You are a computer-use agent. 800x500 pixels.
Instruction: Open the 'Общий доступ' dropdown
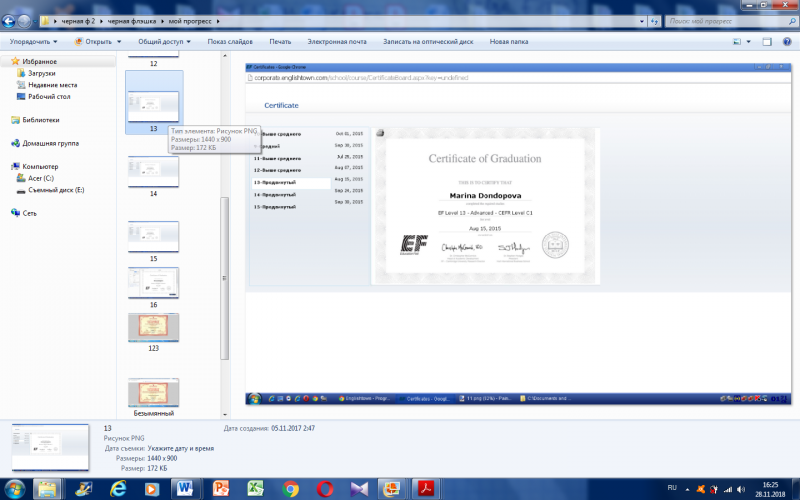tap(164, 42)
